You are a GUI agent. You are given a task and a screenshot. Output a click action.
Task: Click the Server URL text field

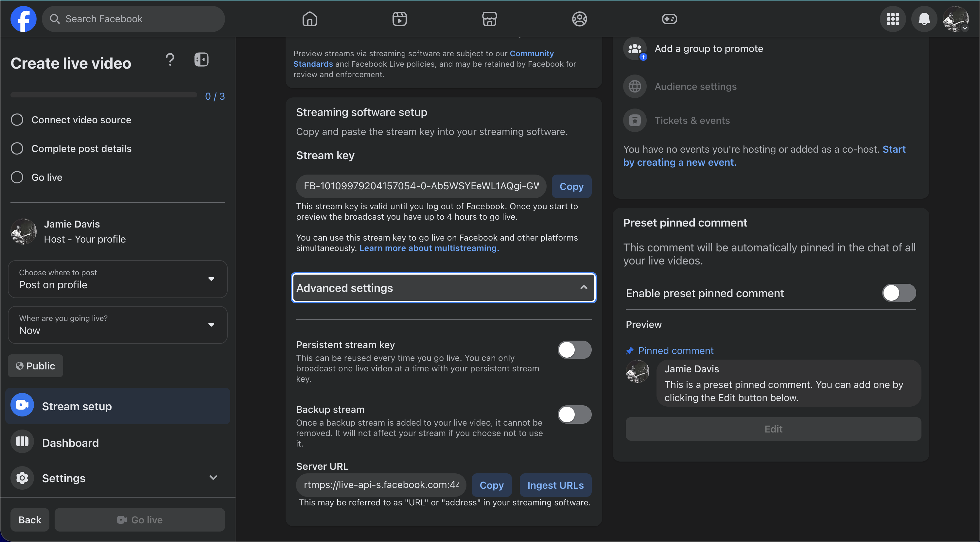point(381,485)
